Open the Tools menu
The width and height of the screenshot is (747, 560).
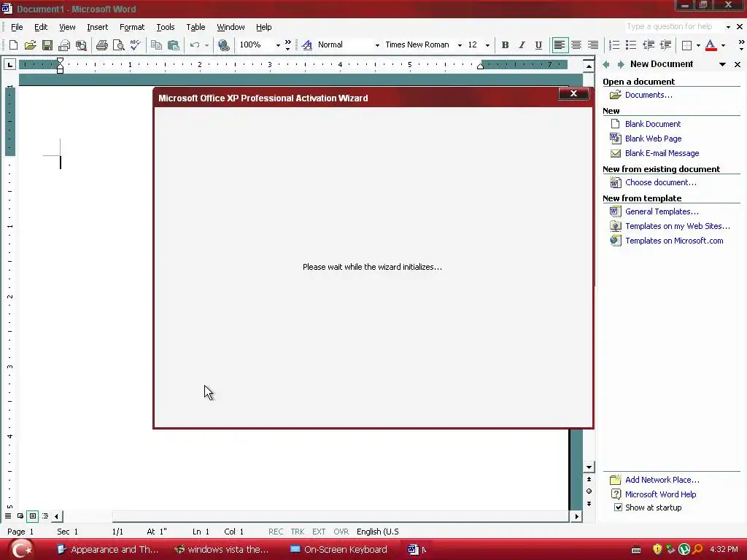(x=166, y=27)
